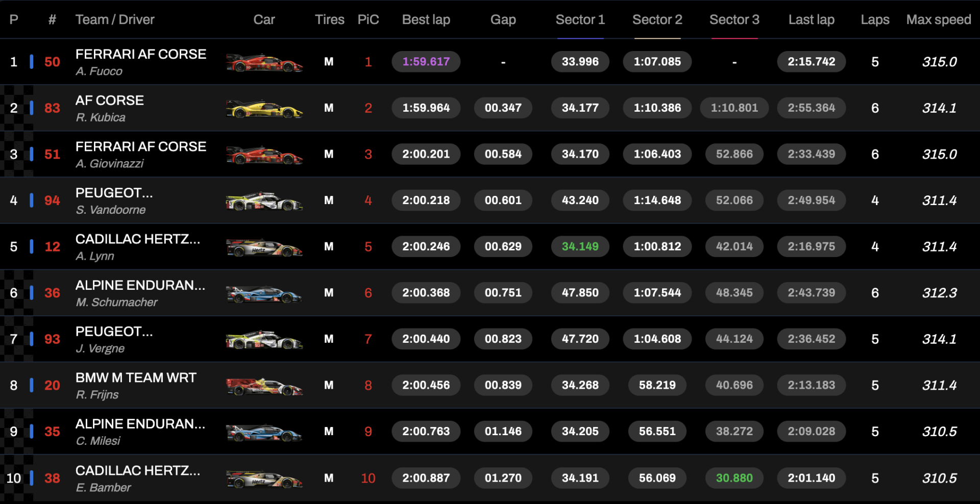The height and width of the screenshot is (504, 980).
Task: Click position in class number 10
Action: (x=368, y=478)
